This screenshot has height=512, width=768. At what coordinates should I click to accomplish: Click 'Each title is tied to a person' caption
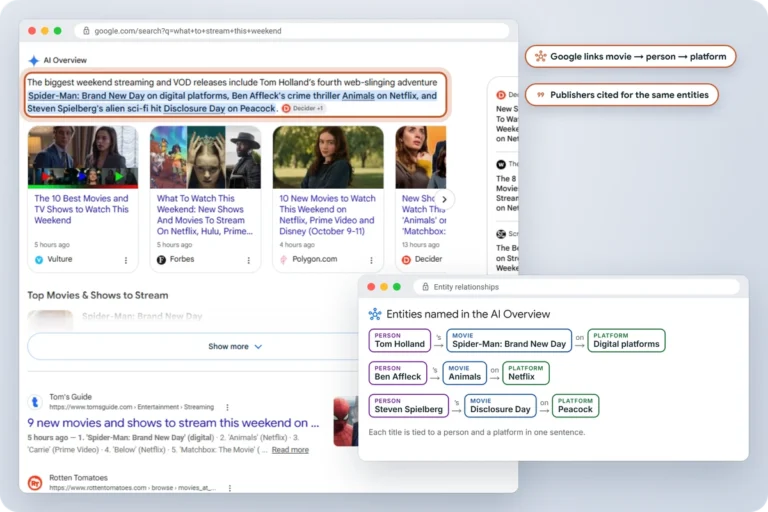pos(477,432)
